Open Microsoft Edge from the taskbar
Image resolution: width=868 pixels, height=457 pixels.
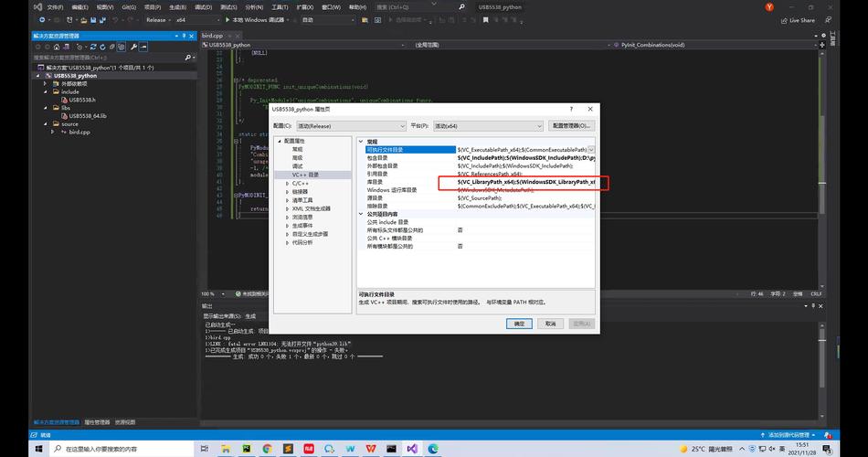[x=433, y=449]
